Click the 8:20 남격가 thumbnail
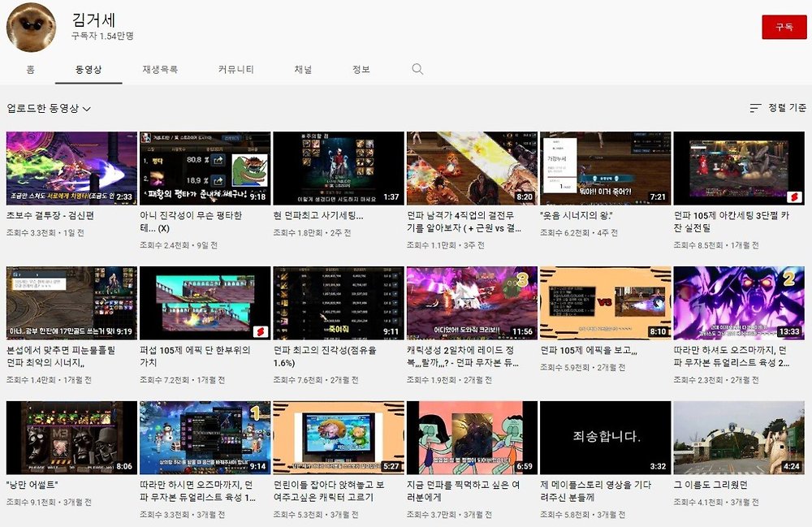The image size is (812, 527). coord(472,168)
